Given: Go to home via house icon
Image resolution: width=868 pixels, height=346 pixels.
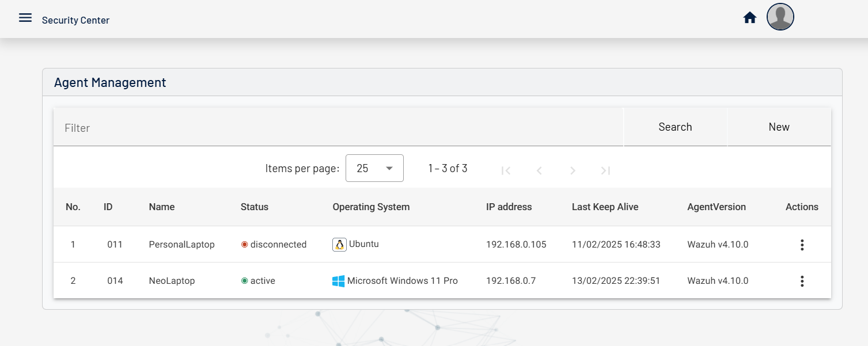Looking at the screenshot, I should point(749,18).
